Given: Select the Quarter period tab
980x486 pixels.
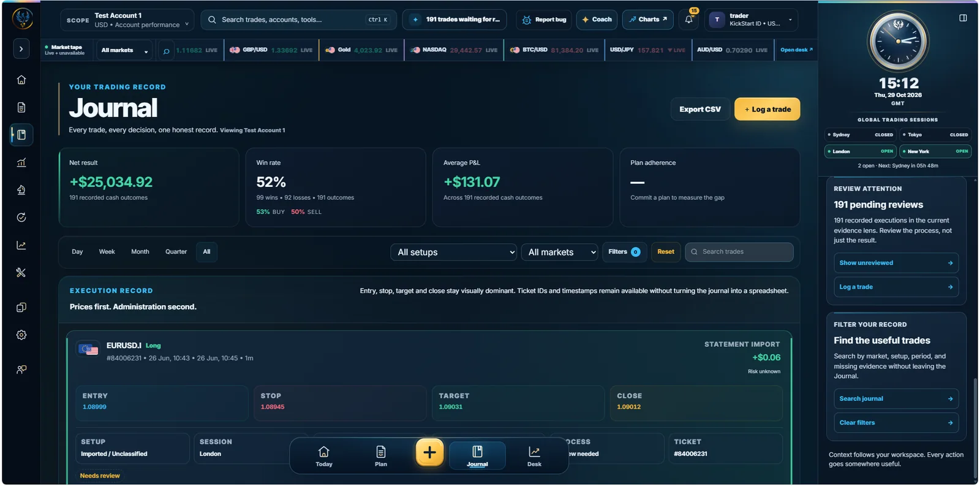Looking at the screenshot, I should [176, 252].
